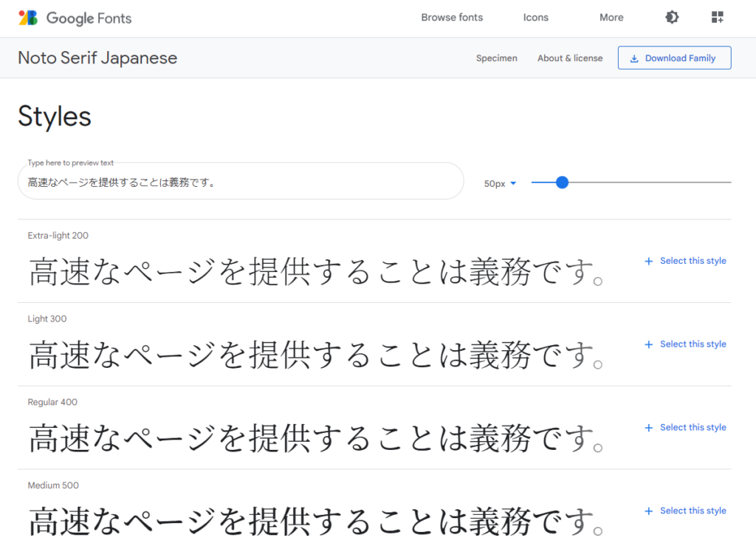Select this style for Medium 500

(693, 511)
